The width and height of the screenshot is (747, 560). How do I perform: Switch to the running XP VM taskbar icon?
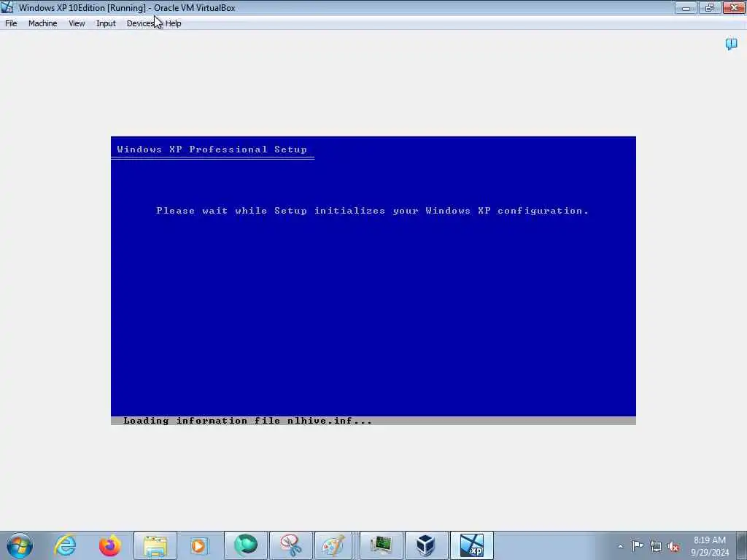pos(472,545)
